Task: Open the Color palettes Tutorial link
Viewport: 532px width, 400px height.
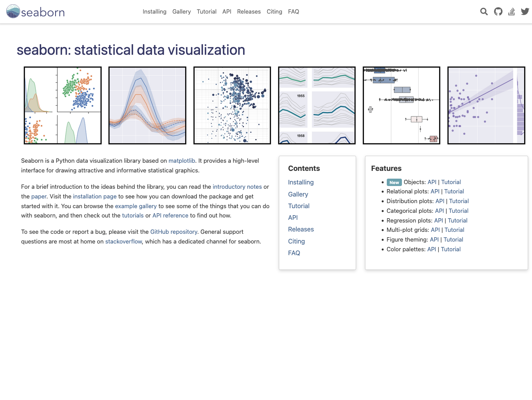Action: (450, 249)
